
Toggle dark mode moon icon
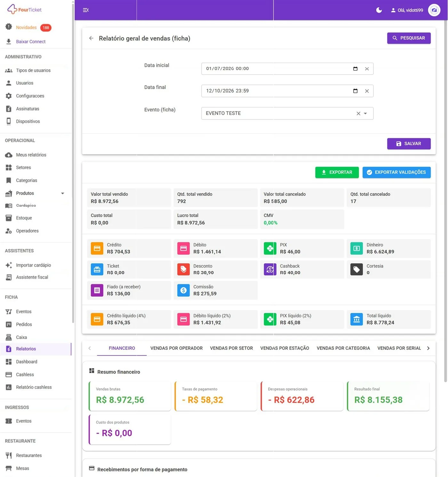click(x=379, y=10)
